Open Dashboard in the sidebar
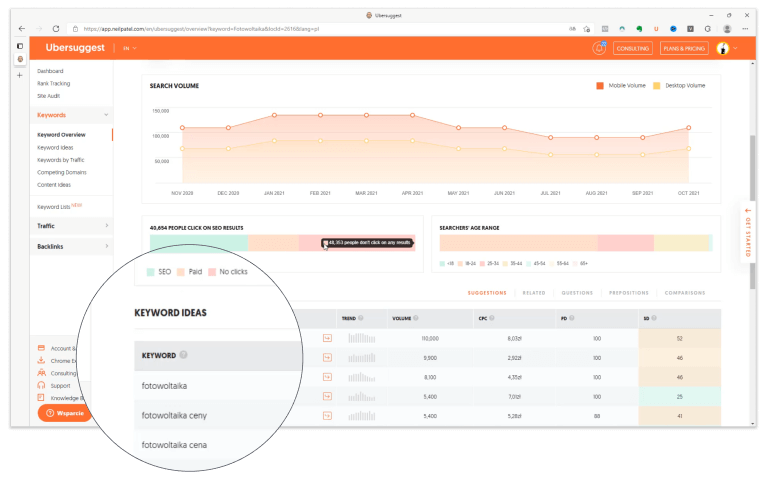The image size is (767, 480). click(x=50, y=71)
